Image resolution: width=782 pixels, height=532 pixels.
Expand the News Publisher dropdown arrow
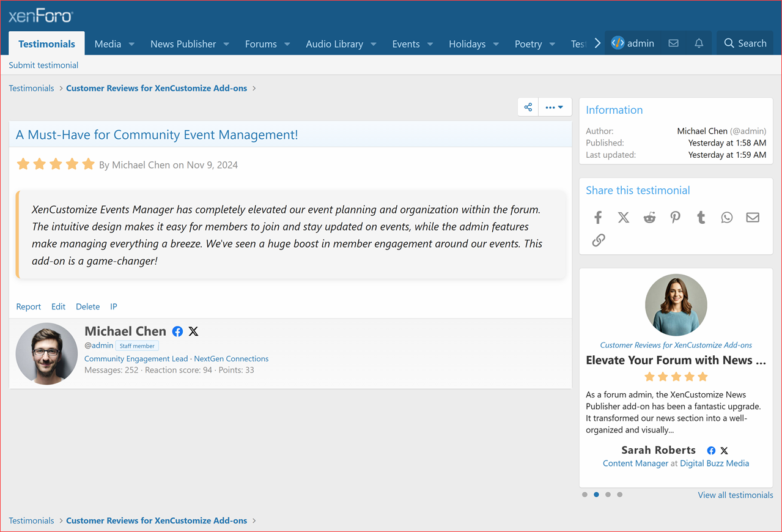pyautogui.click(x=226, y=44)
